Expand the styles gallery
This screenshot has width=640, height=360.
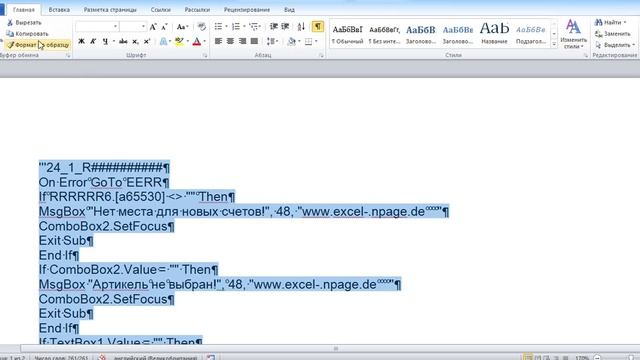click(554, 44)
